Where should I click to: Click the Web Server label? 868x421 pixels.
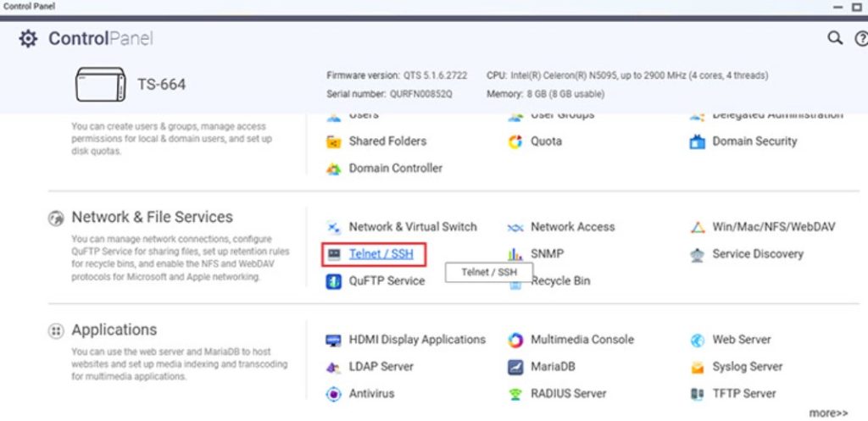click(x=741, y=340)
